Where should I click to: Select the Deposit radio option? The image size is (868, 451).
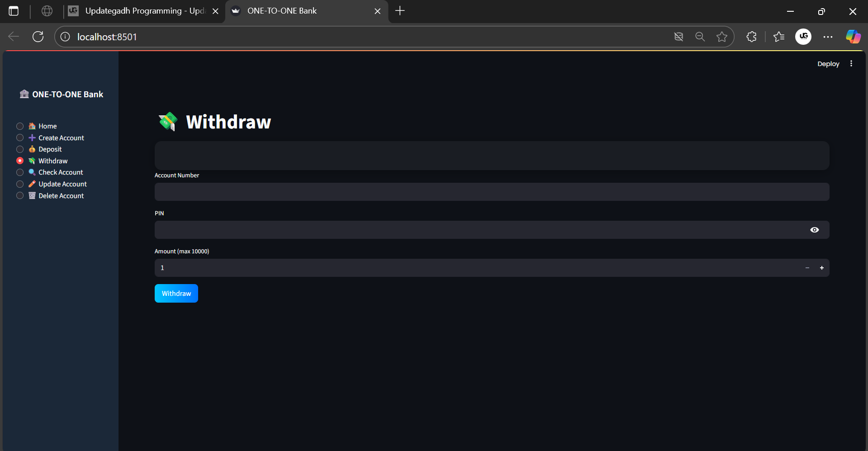click(20, 149)
